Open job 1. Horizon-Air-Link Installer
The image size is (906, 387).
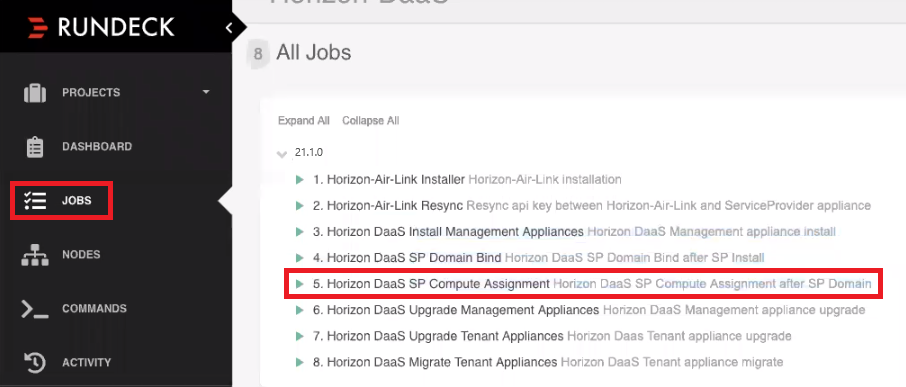coord(389,180)
